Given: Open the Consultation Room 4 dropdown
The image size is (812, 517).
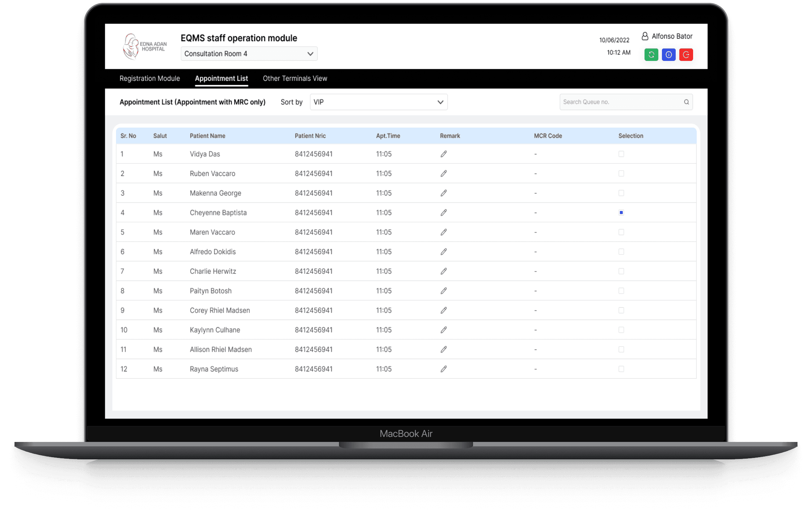Looking at the screenshot, I should point(249,54).
